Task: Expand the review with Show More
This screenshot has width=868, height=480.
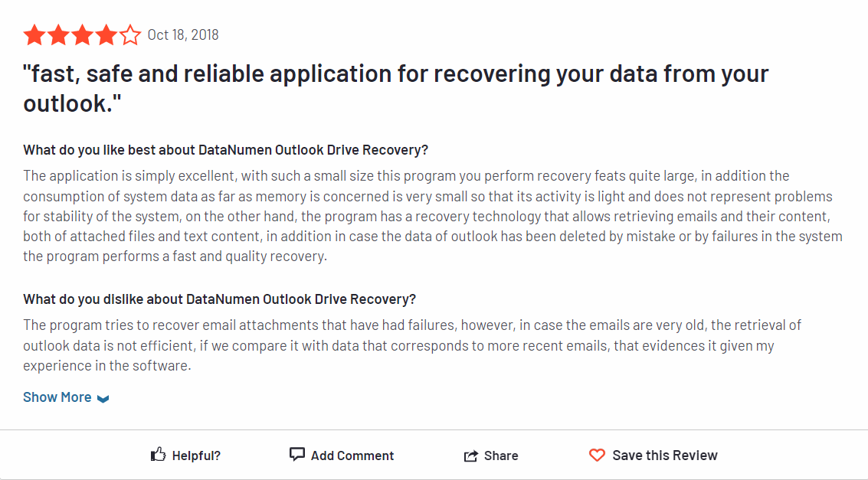Action: (57, 397)
